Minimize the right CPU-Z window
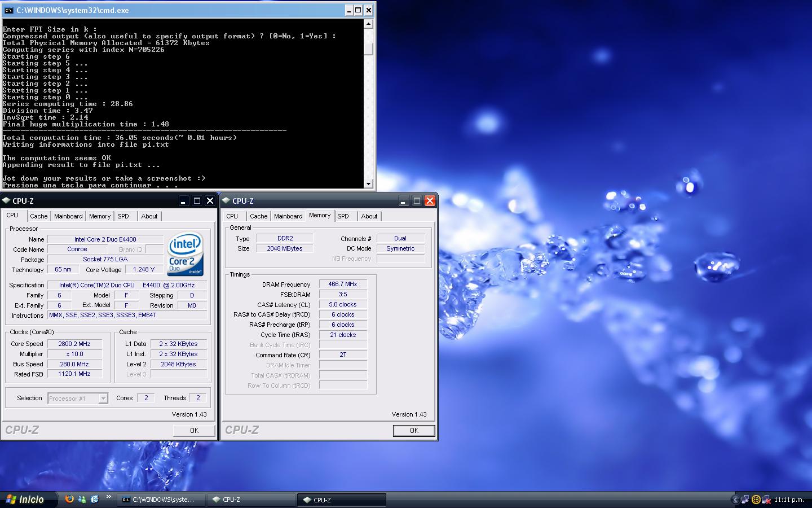The width and height of the screenshot is (812, 508). (x=404, y=201)
